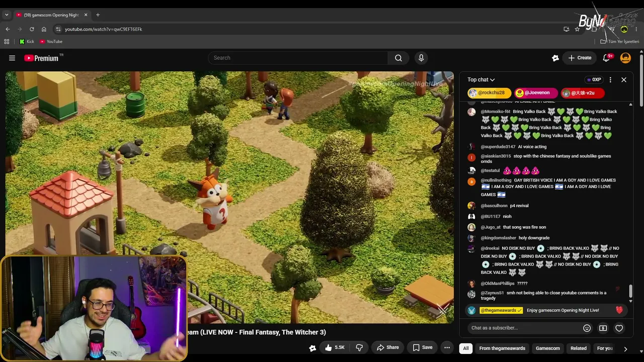The width and height of the screenshot is (644, 362).
Task: Dislike the video with thumbs down
Action: tap(359, 347)
